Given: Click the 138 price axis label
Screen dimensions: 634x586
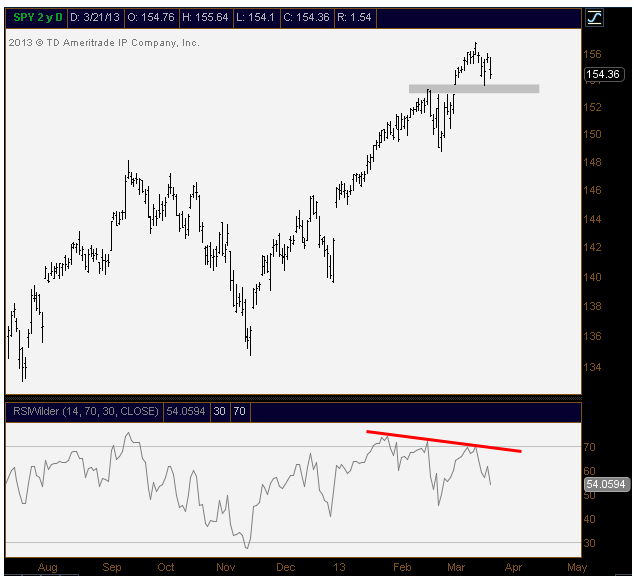Looking at the screenshot, I should coord(592,306).
